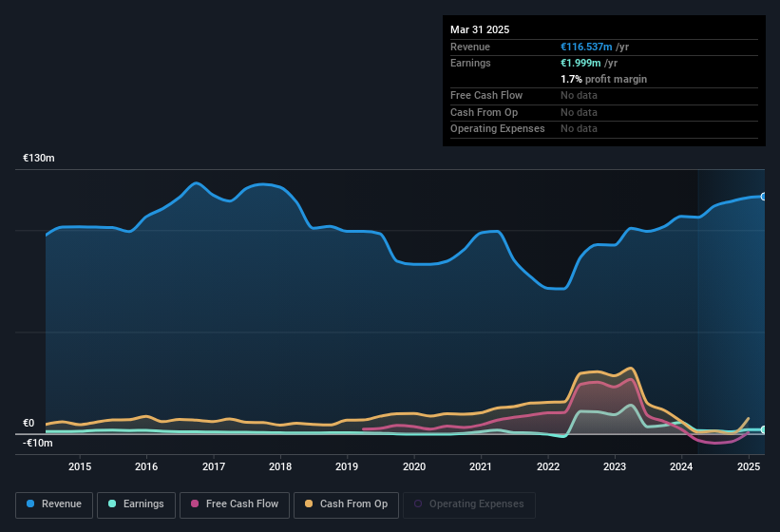The image size is (780, 532).
Task: Select the revenue endpoint marker at 2025
Action: point(764,197)
